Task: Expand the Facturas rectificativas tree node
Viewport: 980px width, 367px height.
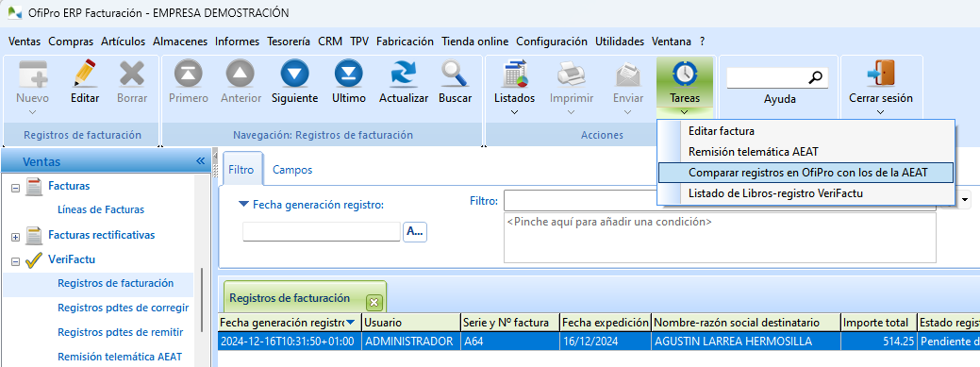Action: (16, 237)
